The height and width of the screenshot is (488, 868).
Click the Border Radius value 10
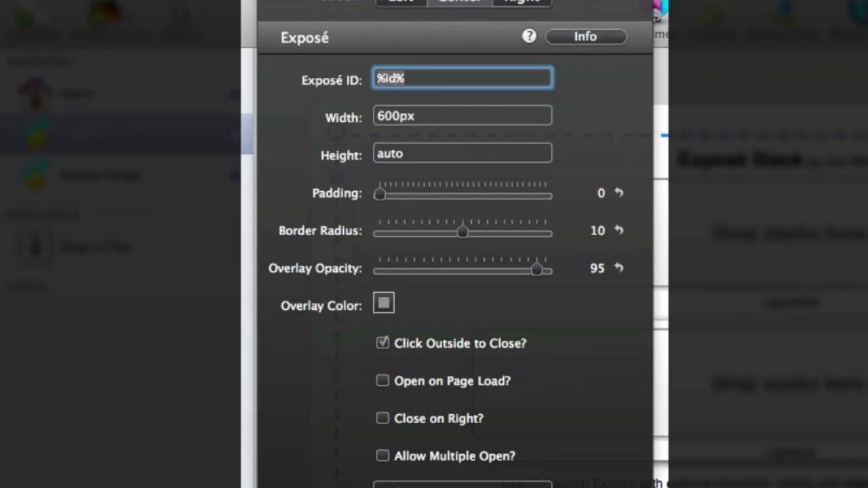tap(597, 230)
